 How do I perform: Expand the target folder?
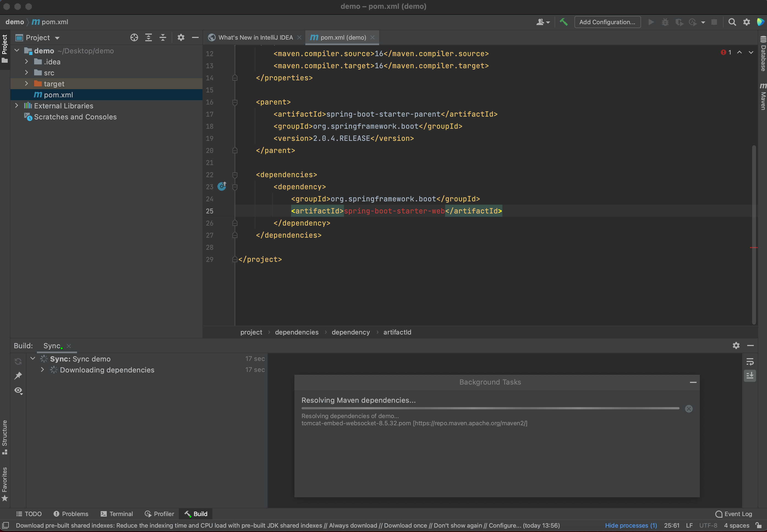[26, 84]
